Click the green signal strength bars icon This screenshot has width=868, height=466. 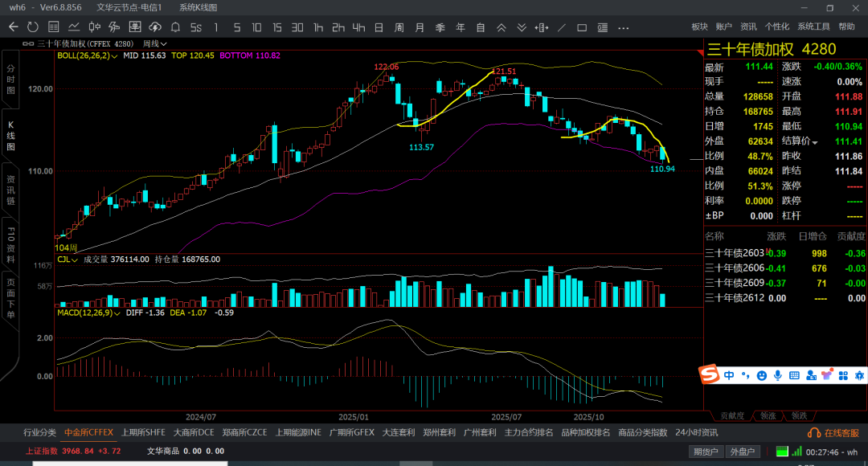[x=796, y=452]
